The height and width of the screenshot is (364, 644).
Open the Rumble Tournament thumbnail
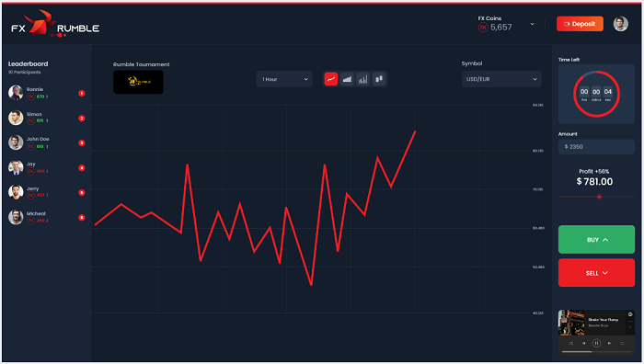(x=138, y=82)
